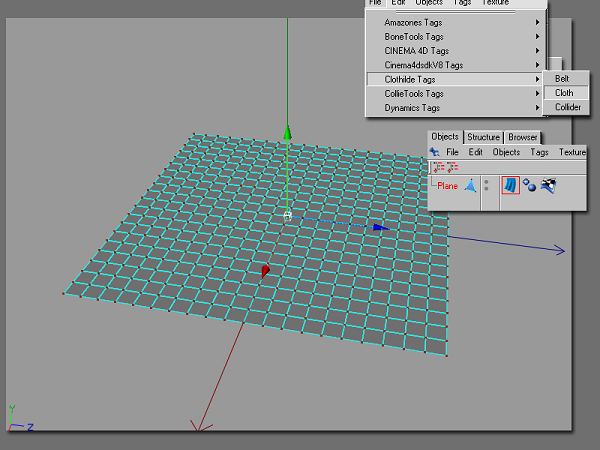Open the Edit menu in Objects panel
Screen dimensions: 600x450
(x=475, y=152)
